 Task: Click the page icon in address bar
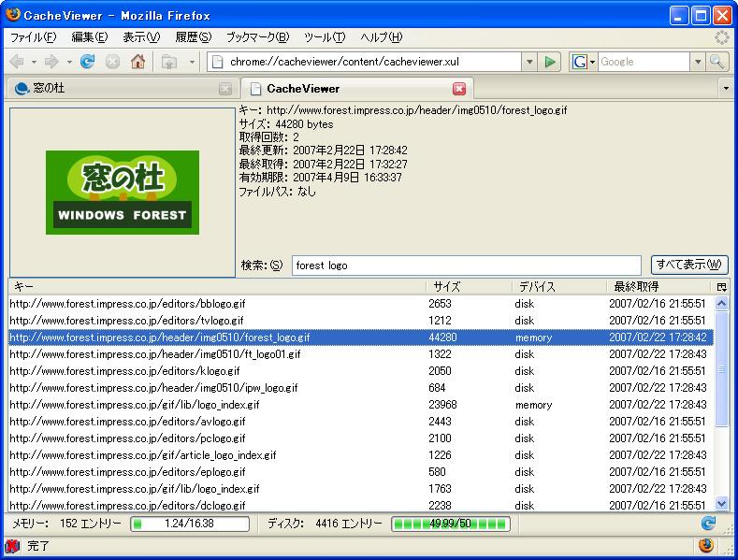[217, 62]
